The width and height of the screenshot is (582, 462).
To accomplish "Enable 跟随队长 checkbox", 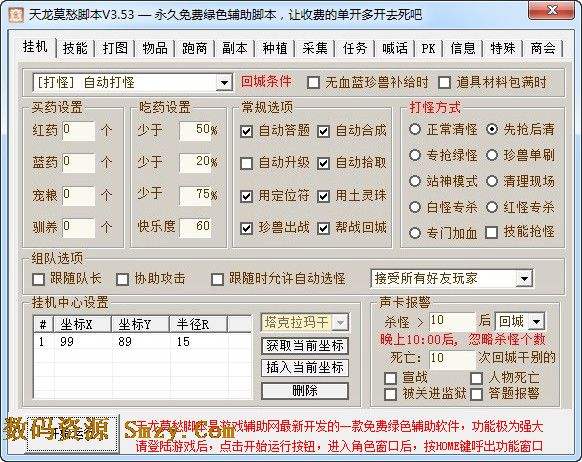I will (x=39, y=279).
